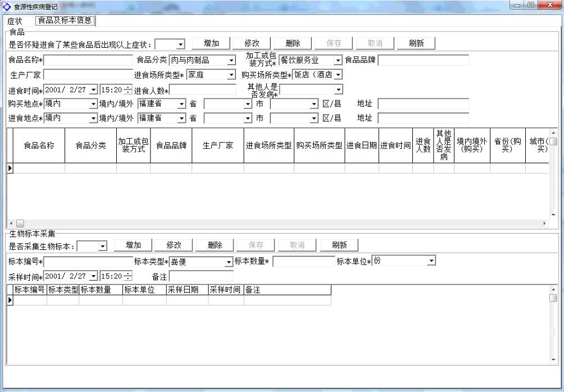The width and height of the screenshot is (564, 392).
Task: Click the 进食时间 time spinner arrows
Action: point(128,89)
